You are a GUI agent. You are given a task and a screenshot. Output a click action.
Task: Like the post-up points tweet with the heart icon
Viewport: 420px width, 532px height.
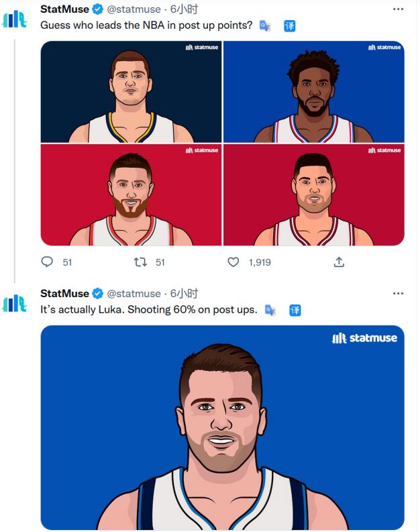click(x=233, y=262)
